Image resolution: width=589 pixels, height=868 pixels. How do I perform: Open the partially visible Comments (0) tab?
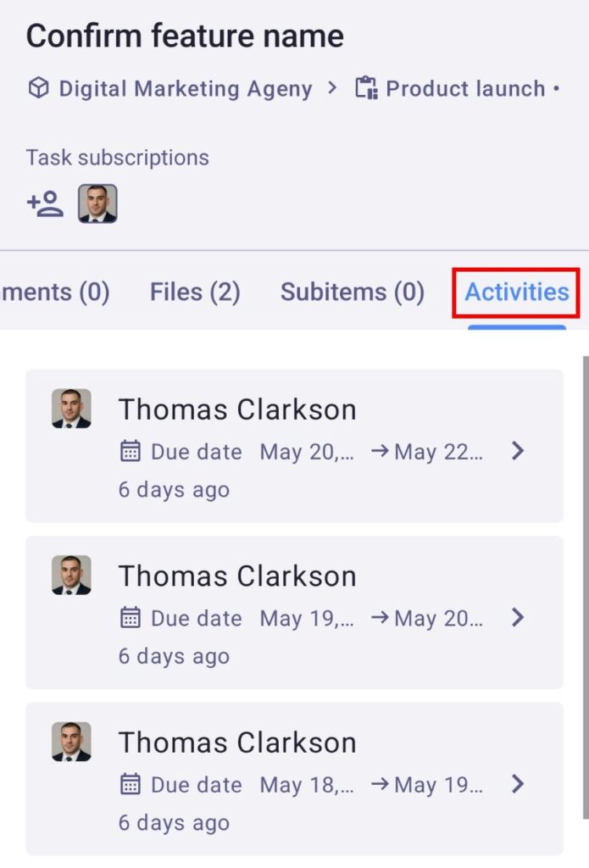[54, 292]
